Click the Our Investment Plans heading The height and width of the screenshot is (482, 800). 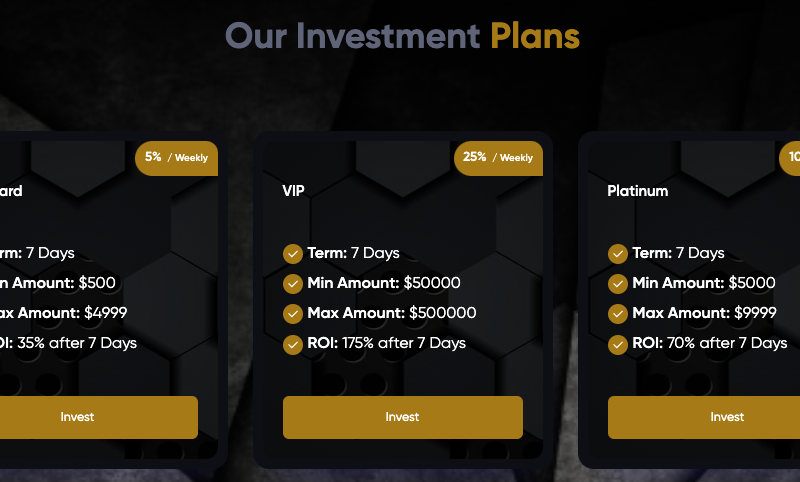click(x=402, y=37)
